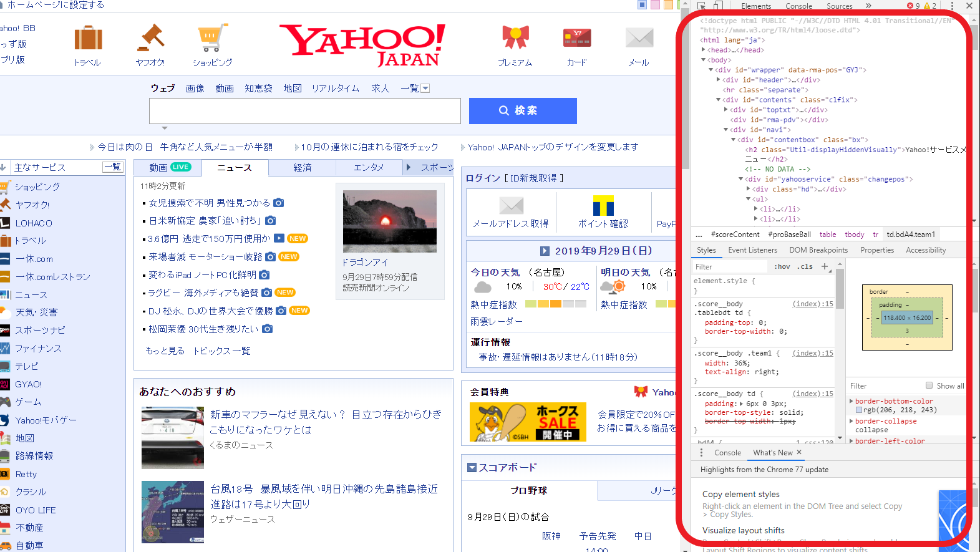Select td.bdA4.team1 in DOM breadcrumb
The image size is (980, 552).
(911, 235)
